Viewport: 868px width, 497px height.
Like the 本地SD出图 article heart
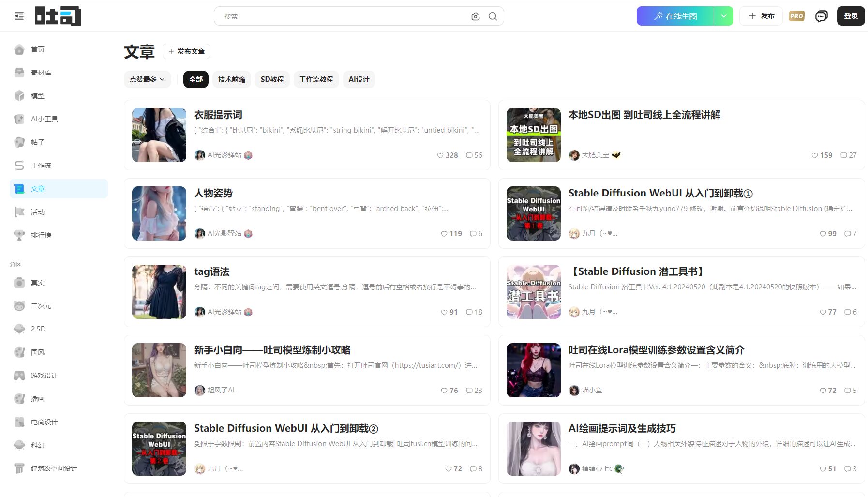[814, 155]
